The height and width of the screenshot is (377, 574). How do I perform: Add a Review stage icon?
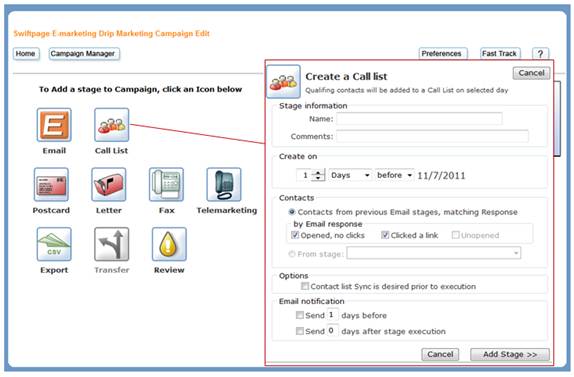click(x=169, y=244)
